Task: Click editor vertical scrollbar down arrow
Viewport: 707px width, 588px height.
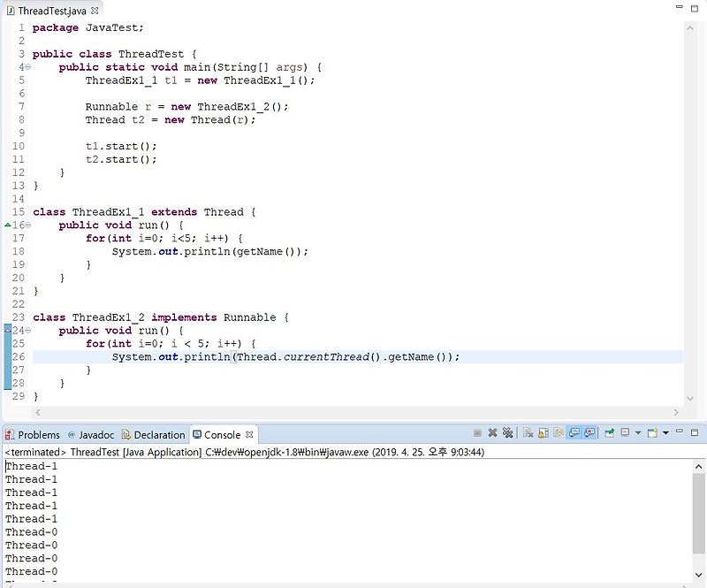Action: point(690,399)
